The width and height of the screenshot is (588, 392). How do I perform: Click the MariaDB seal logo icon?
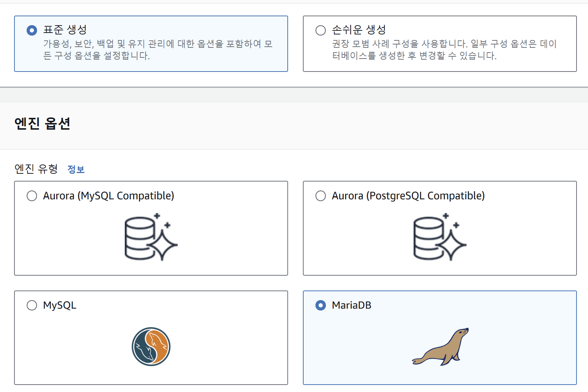click(441, 346)
